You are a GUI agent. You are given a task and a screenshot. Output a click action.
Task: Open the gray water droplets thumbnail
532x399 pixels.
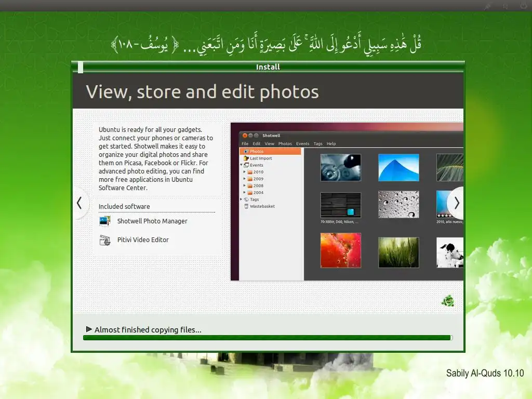click(398, 204)
